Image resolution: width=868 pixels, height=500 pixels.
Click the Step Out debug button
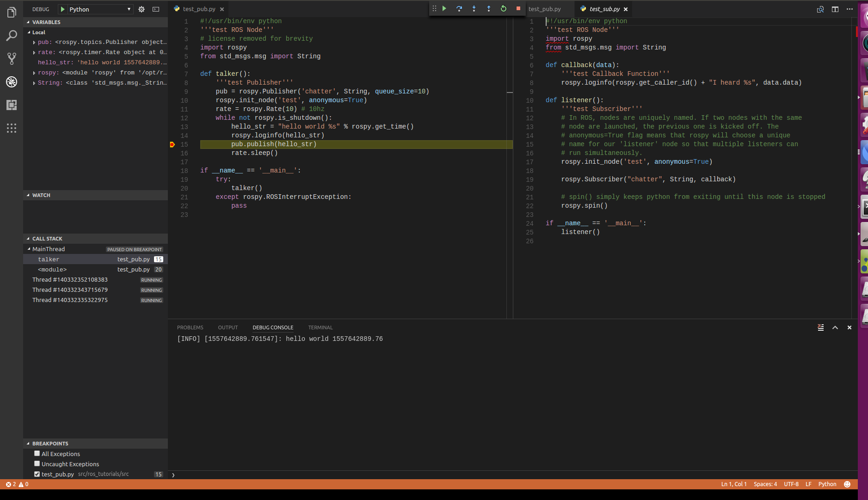[x=489, y=9]
